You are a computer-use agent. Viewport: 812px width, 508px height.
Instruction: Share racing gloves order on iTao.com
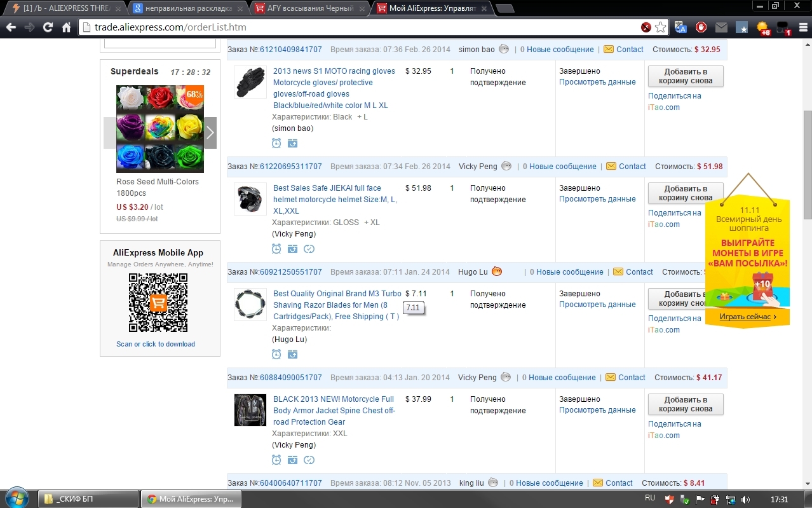point(675,102)
